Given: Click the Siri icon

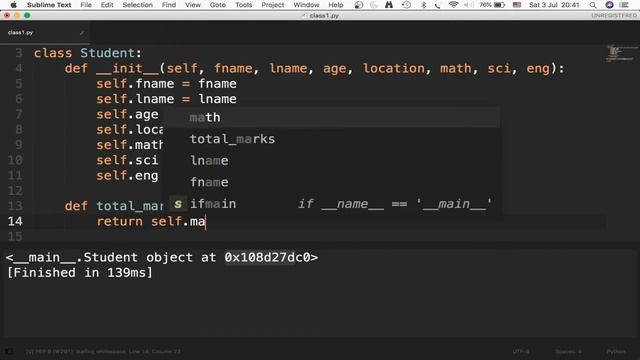Looking at the screenshot, I should tap(609, 5).
